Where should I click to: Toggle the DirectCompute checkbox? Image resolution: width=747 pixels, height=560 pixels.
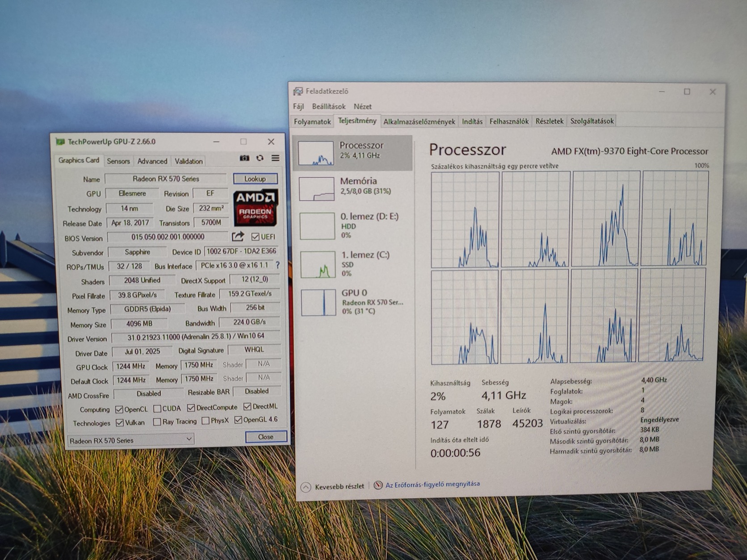click(191, 408)
